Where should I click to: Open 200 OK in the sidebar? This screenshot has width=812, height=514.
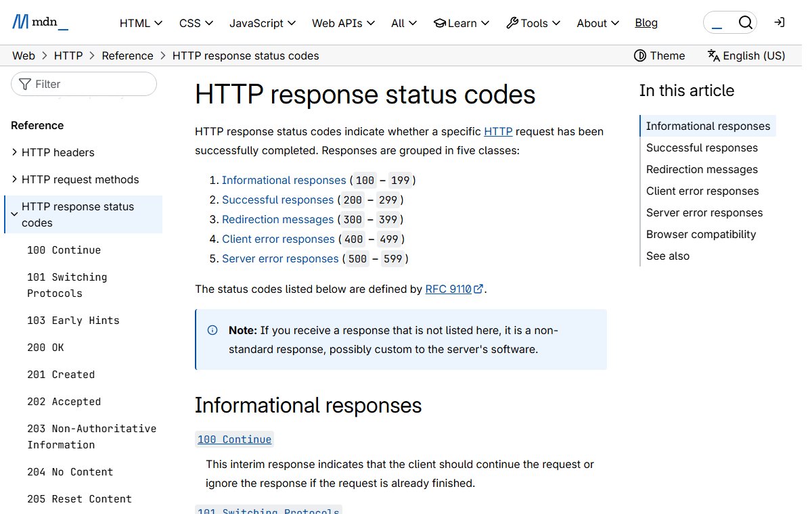pyautogui.click(x=45, y=347)
